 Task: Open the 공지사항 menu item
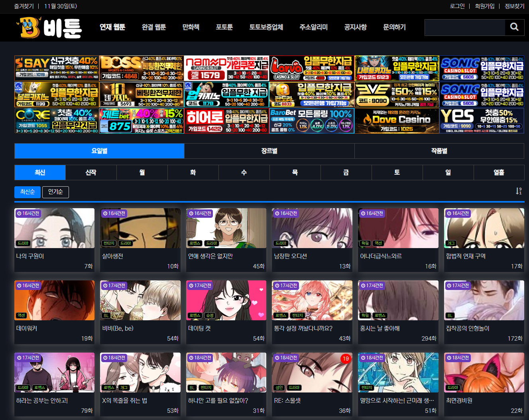(x=355, y=27)
